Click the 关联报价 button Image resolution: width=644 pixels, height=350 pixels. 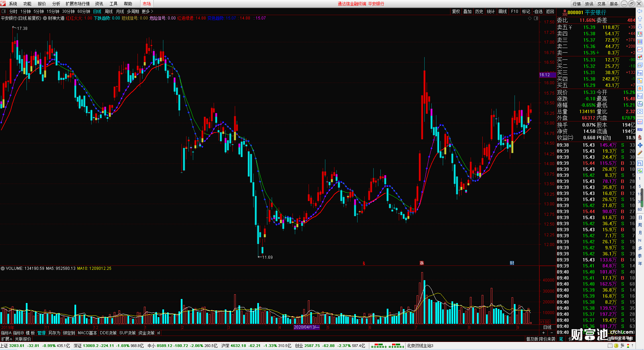(23, 339)
